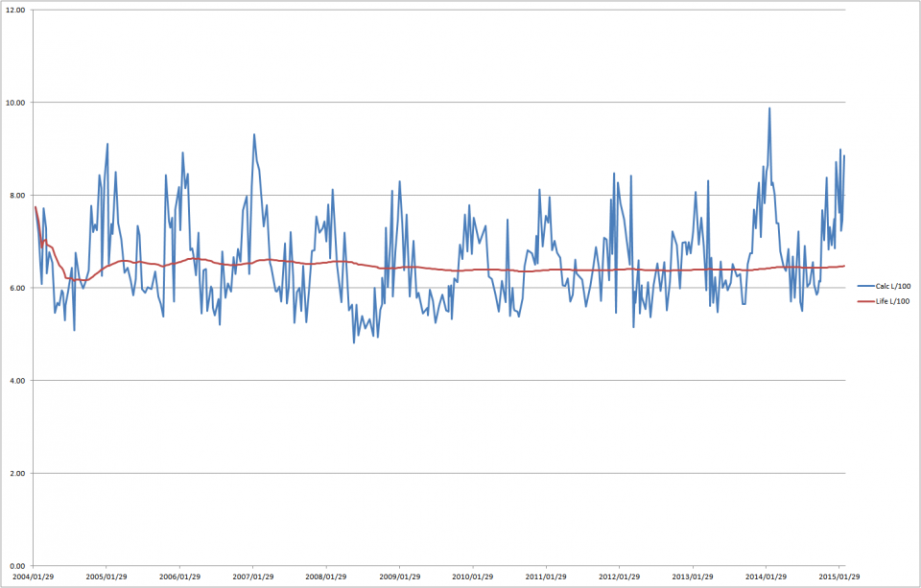Select the 2014/01/29 x-axis date label
This screenshot has width=921, height=588.
pos(766,576)
